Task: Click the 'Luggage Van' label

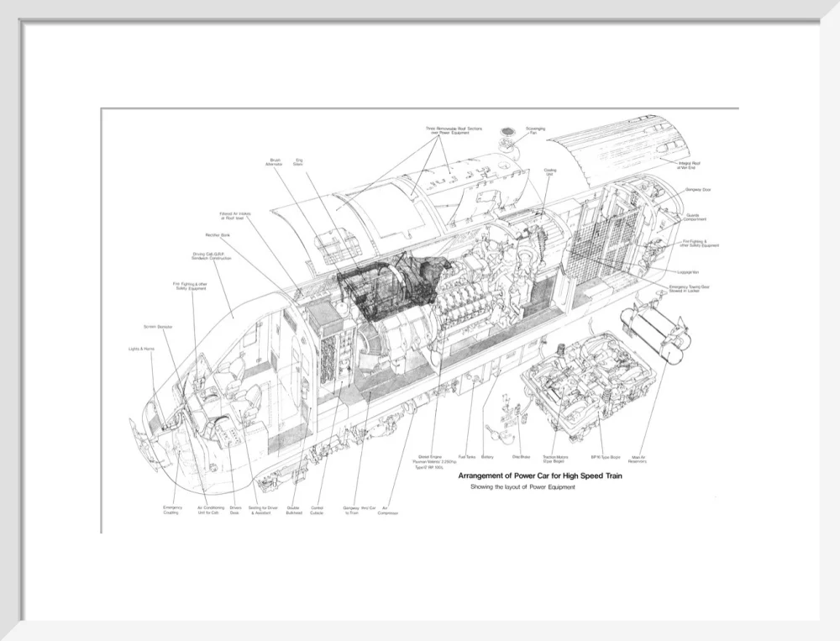Action: coord(689,272)
